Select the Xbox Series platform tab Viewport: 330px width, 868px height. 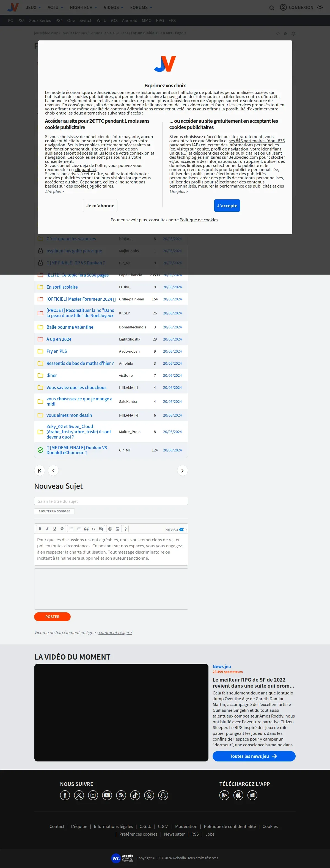(40, 20)
